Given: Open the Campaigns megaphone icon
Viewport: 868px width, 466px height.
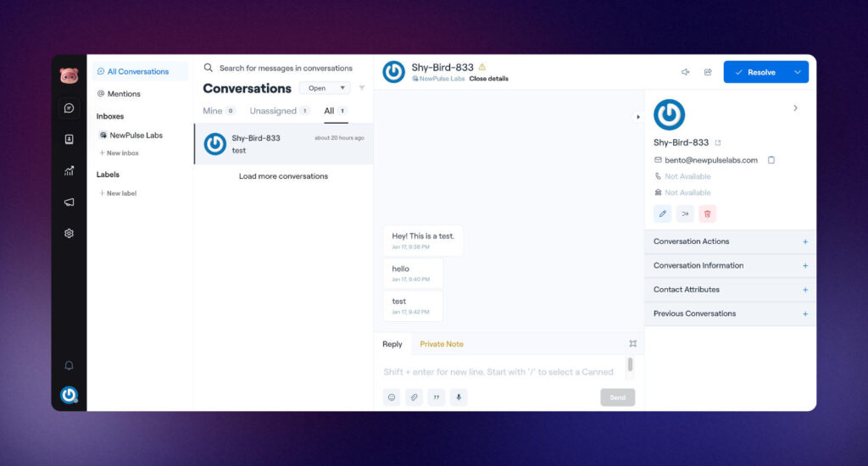Looking at the screenshot, I should (x=70, y=202).
